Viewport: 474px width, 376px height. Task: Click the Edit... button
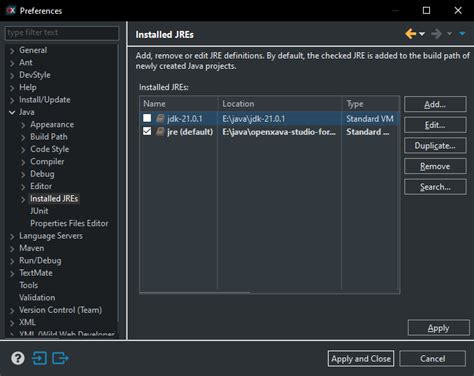click(435, 125)
